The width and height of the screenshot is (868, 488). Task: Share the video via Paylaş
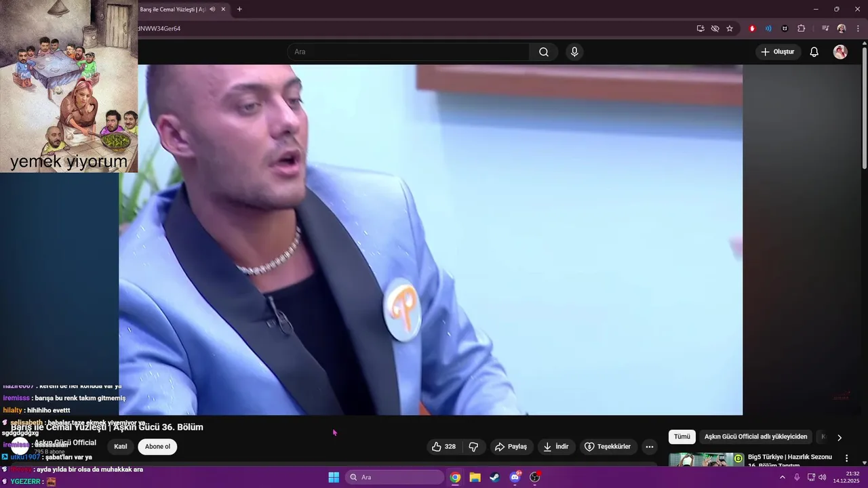pos(511,447)
